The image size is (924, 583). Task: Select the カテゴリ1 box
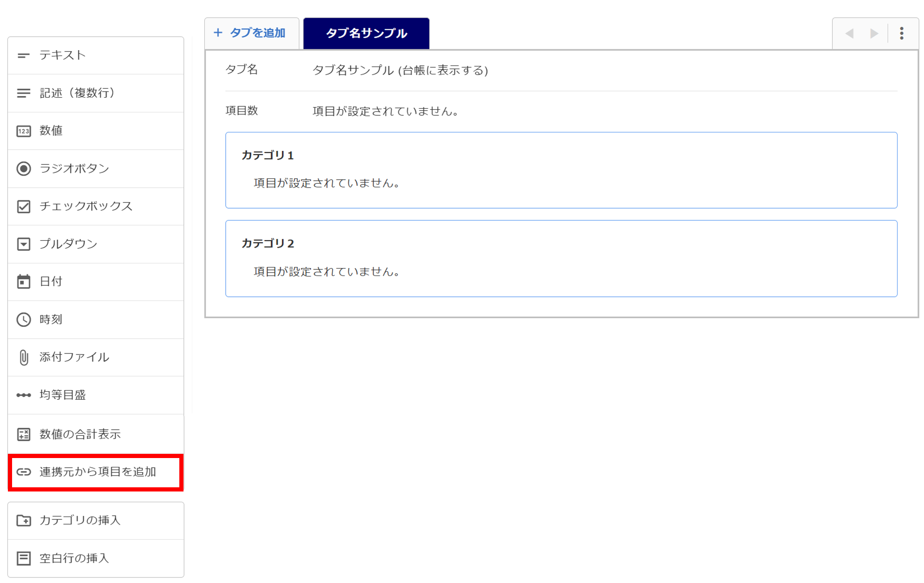561,170
